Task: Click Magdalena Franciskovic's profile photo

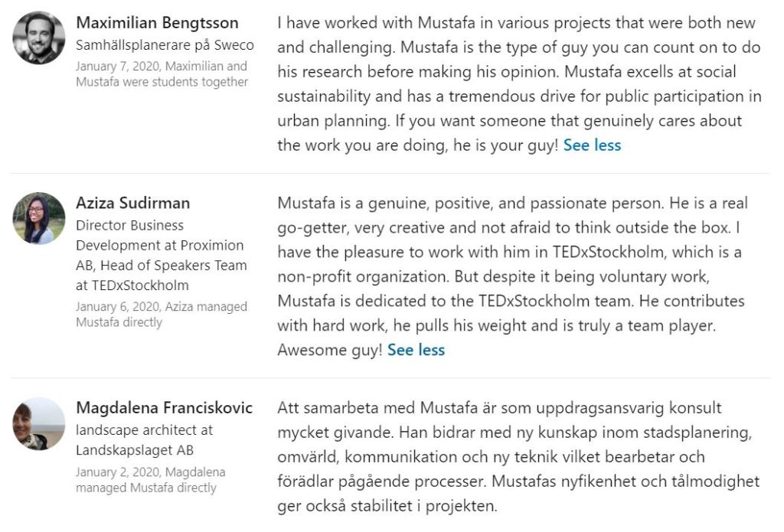Action: 39,423
